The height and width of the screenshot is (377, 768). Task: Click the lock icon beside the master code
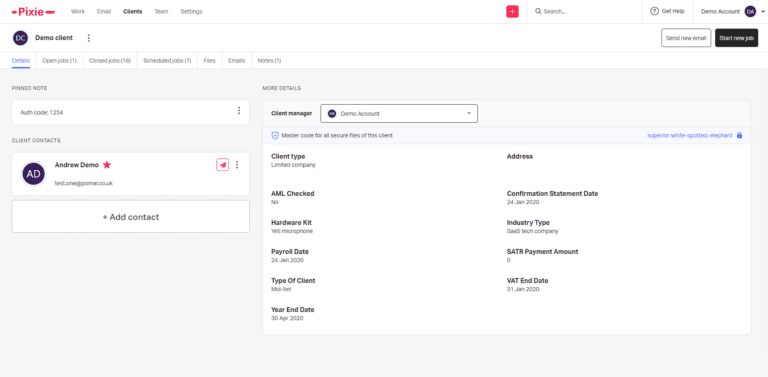pyautogui.click(x=740, y=135)
